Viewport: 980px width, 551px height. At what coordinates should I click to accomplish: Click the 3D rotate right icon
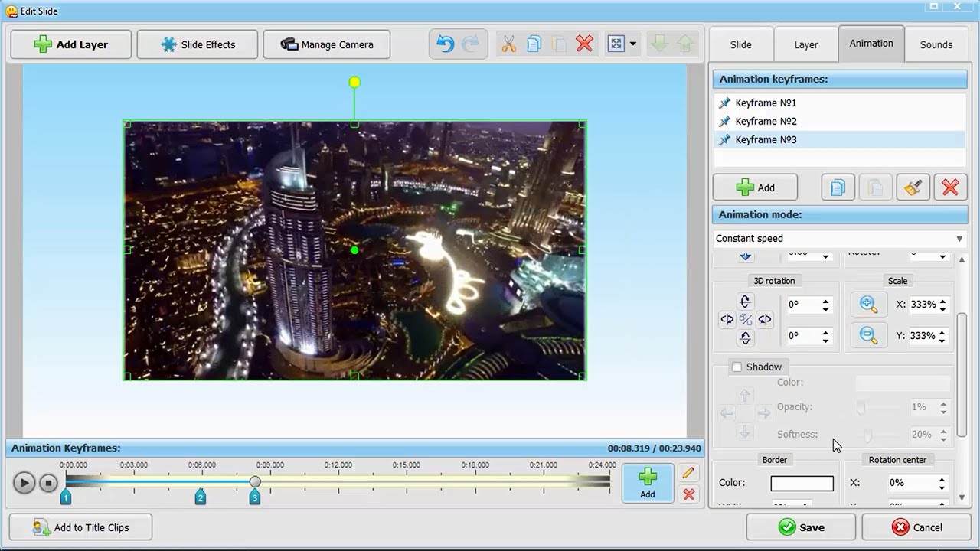764,320
